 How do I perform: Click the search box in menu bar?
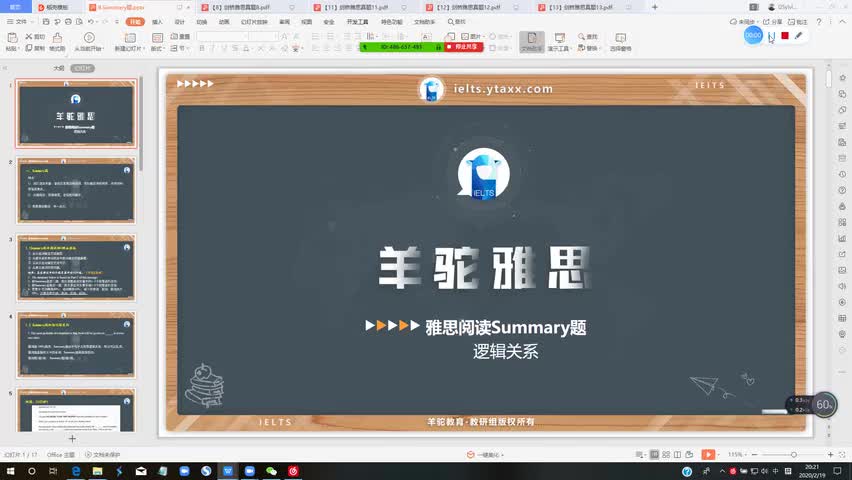(457, 22)
